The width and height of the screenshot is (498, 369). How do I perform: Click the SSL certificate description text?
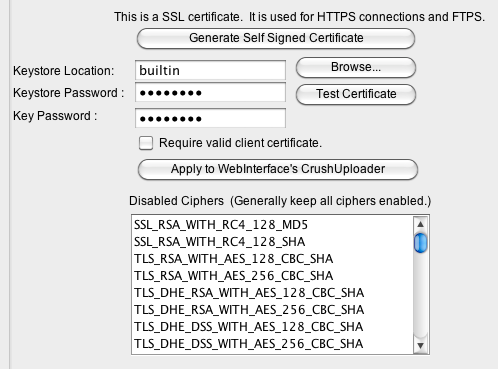tap(299, 17)
